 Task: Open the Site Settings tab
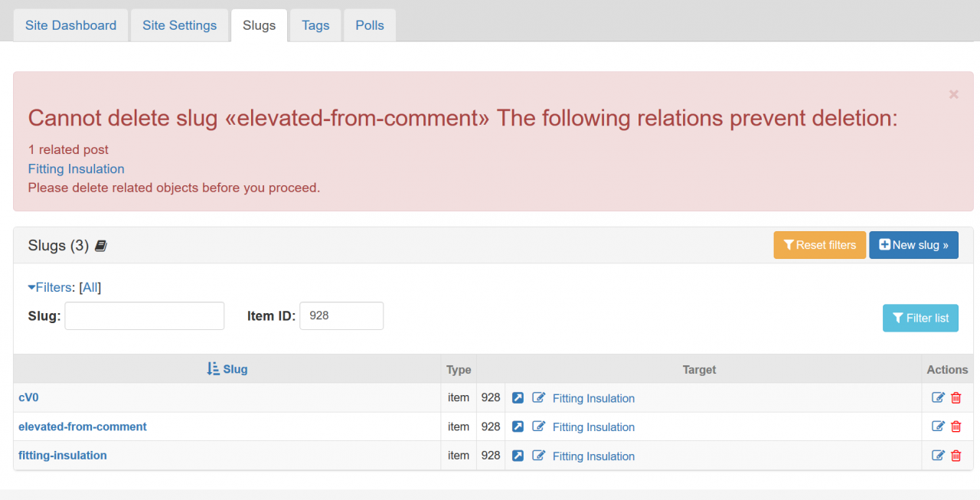pos(179,25)
